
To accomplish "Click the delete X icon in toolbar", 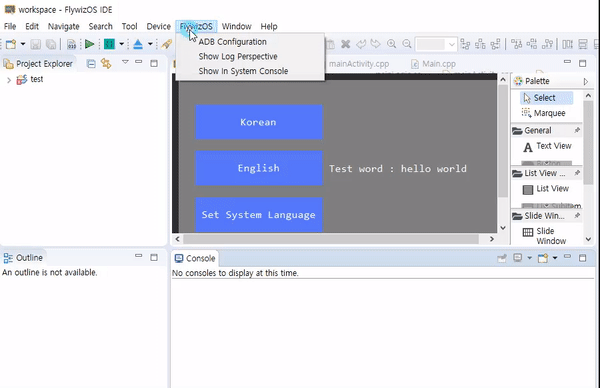I will point(346,44).
